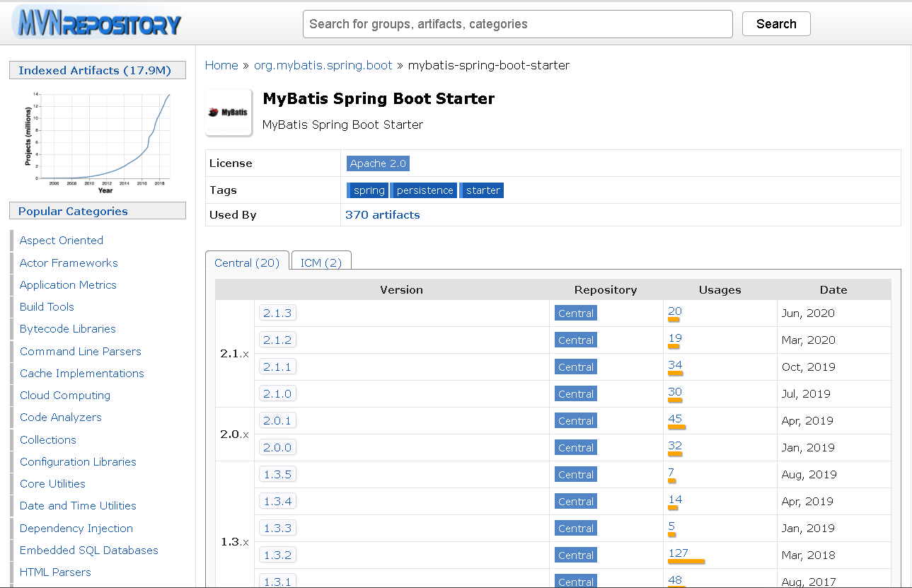Open version 1.3.2

pos(277,555)
